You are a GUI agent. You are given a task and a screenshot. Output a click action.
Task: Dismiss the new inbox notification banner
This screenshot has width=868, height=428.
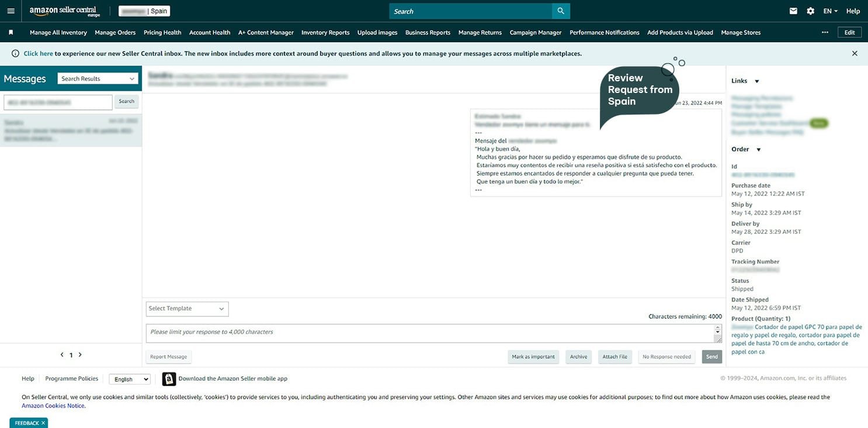click(x=855, y=53)
